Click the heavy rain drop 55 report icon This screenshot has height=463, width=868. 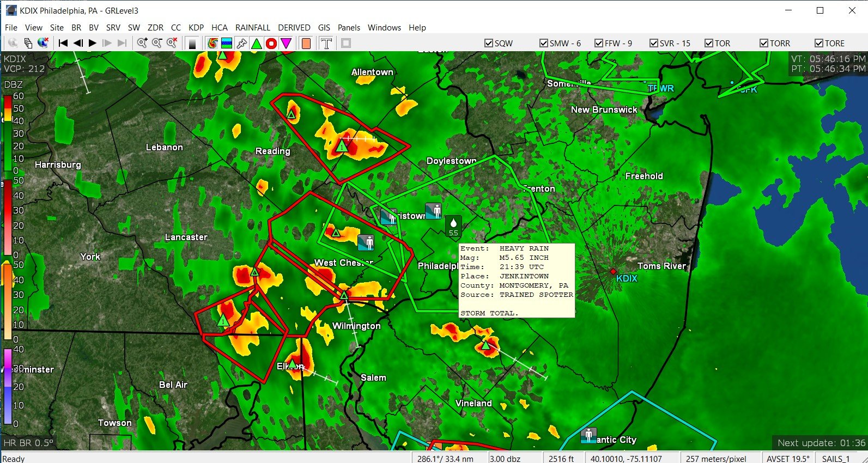(453, 226)
